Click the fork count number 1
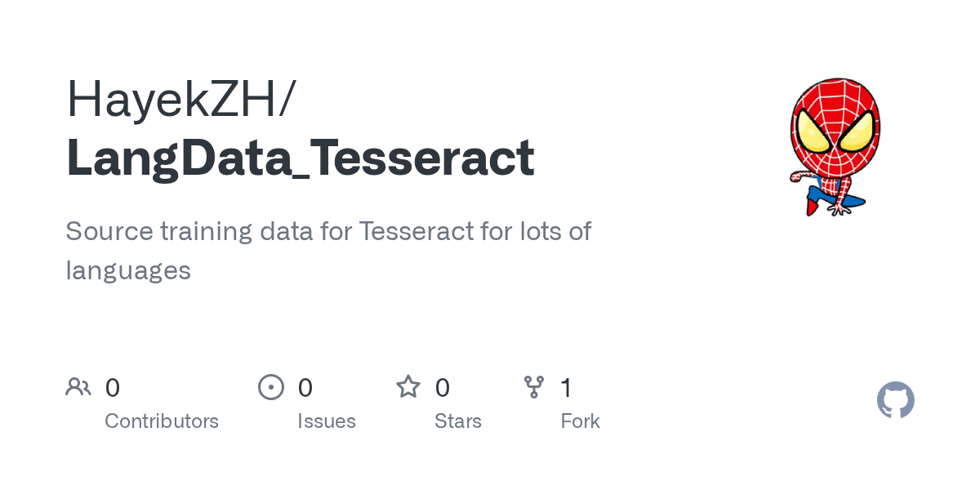Screen dimensions: 980x490 [x=565, y=387]
